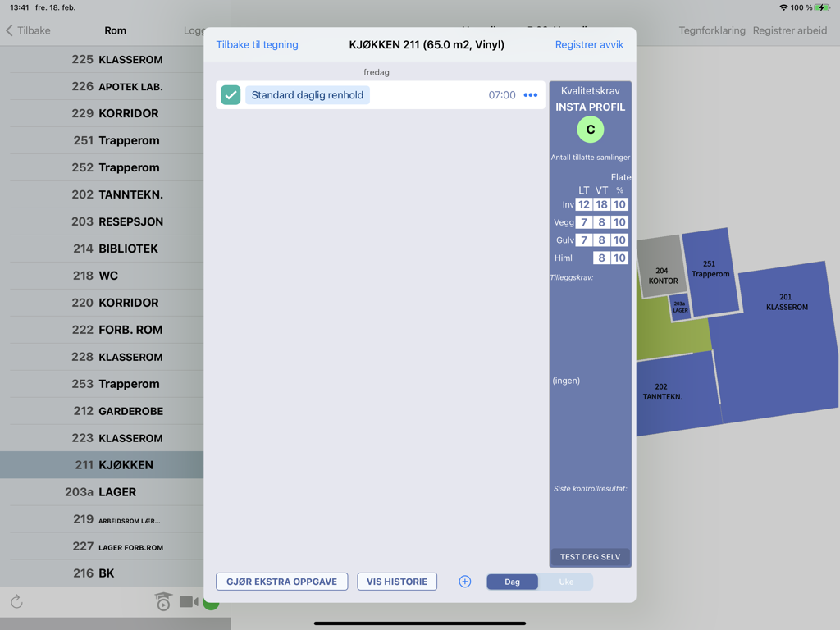Screen dimensions: 840x630
Task: Open the three-dot options for the task
Action: 531,94
